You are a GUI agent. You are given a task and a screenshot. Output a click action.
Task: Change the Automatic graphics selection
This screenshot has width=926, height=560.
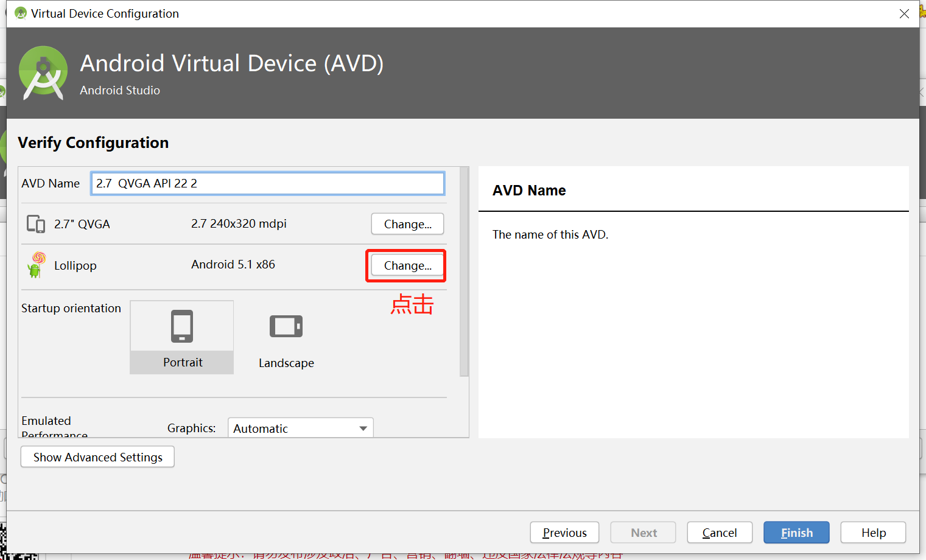pos(292,428)
